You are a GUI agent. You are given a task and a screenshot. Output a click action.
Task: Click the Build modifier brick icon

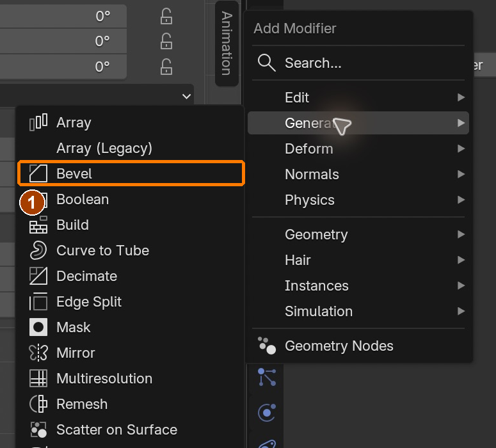(38, 225)
